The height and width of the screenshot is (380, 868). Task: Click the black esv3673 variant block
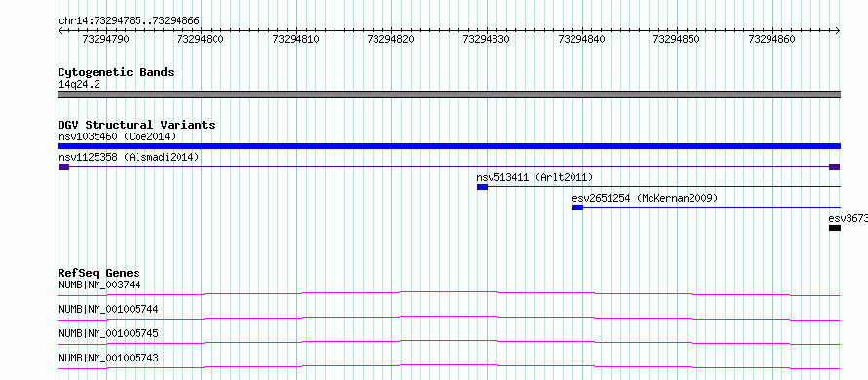click(835, 228)
